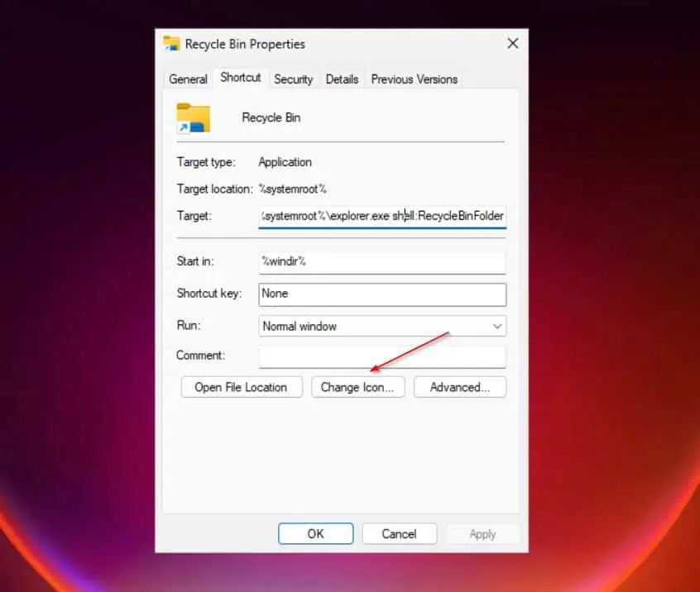700x592 pixels.
Task: Click the Cancel button
Action: (x=399, y=533)
